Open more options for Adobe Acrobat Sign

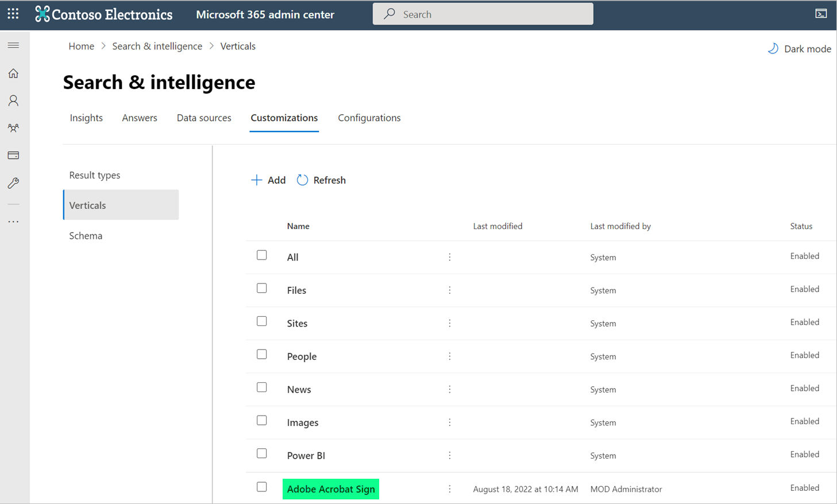pyautogui.click(x=450, y=489)
